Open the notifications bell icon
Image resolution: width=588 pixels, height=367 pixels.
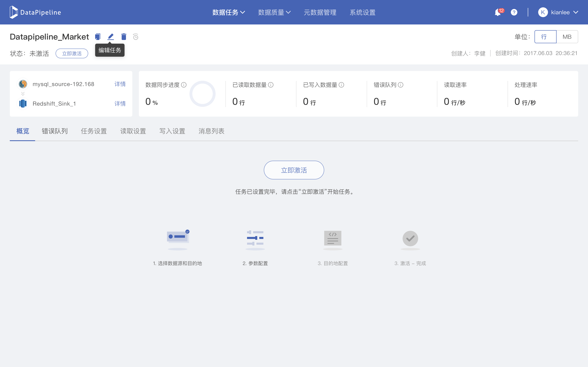tap(498, 12)
